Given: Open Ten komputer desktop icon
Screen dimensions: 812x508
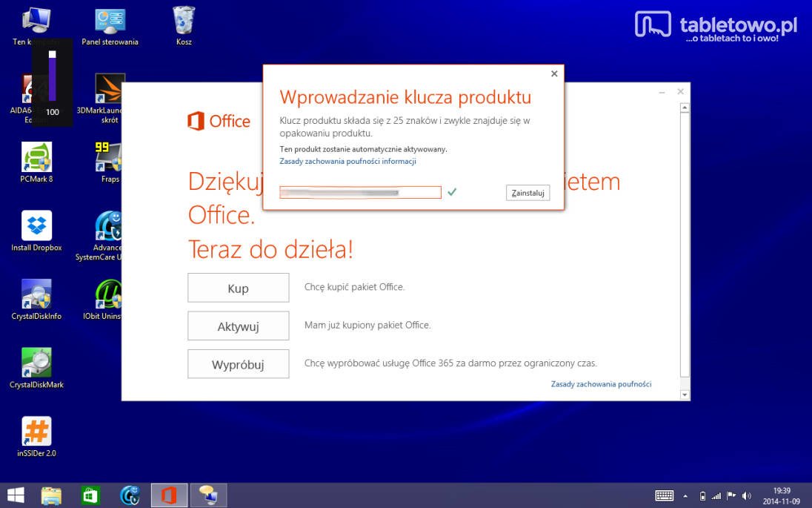Looking at the screenshot, I should (36, 26).
